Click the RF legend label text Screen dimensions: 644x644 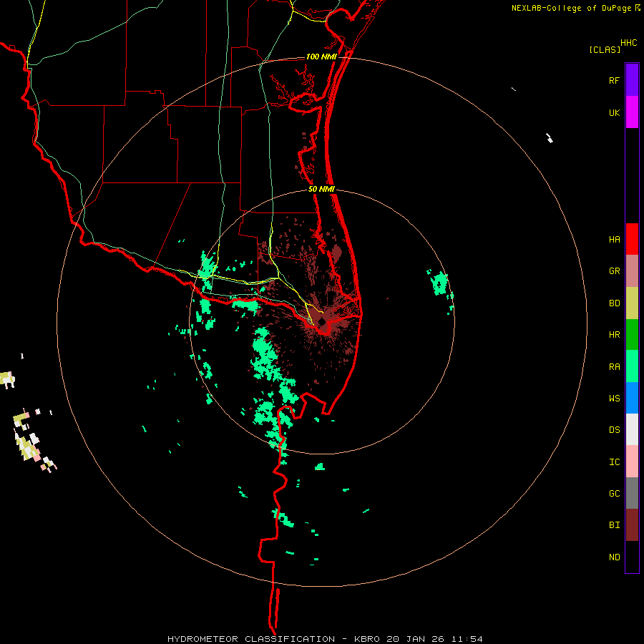pyautogui.click(x=614, y=81)
